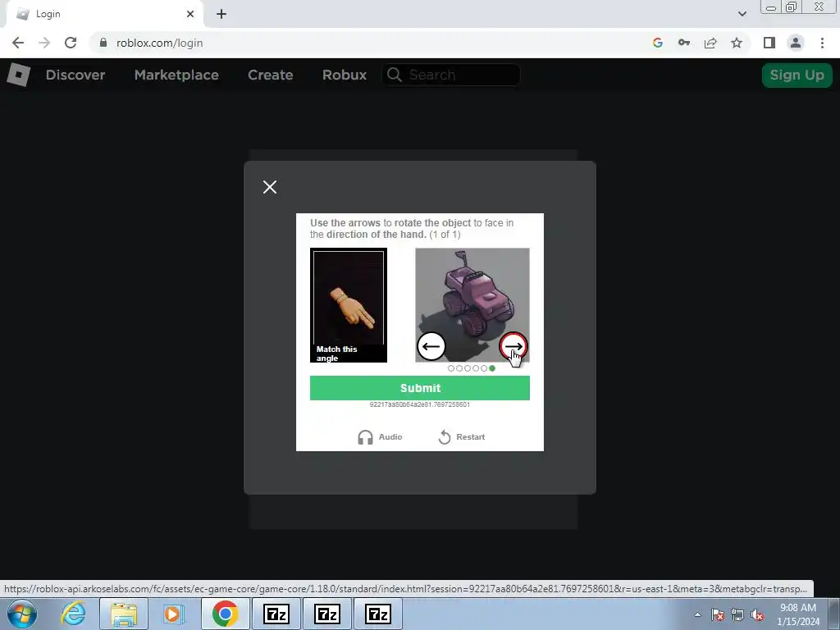Restart the captcha challenge

point(462,437)
